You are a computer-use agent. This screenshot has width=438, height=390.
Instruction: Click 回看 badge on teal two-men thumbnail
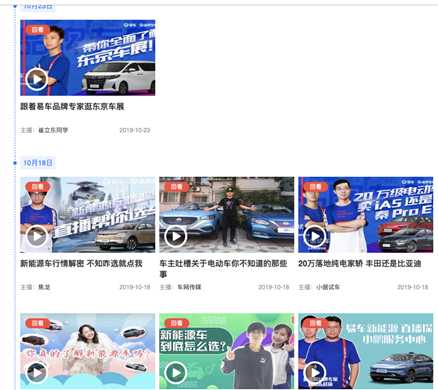(316, 323)
